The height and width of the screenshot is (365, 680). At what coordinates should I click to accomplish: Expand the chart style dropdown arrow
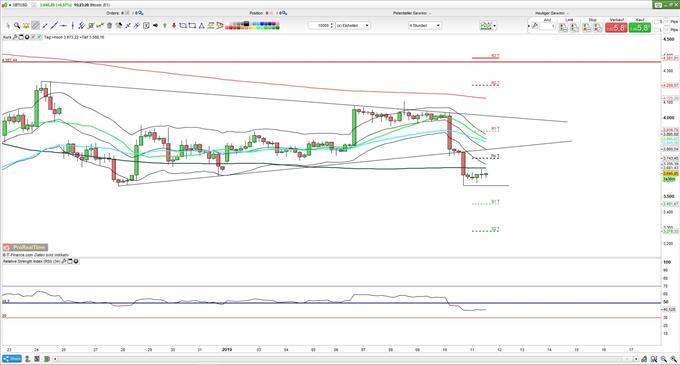pos(494,26)
